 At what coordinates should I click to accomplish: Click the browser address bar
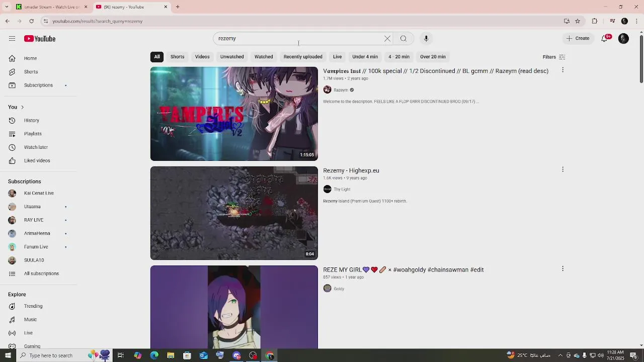[x=302, y=21]
